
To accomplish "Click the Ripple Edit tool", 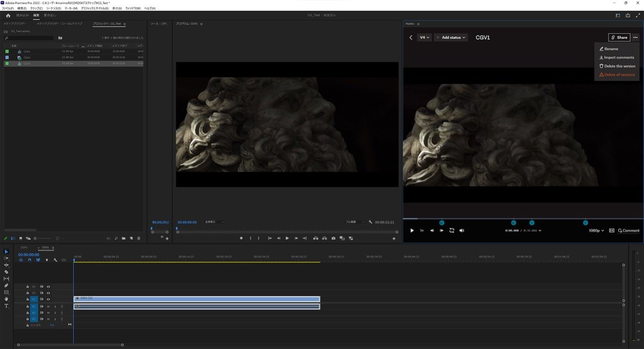I will click(6, 265).
